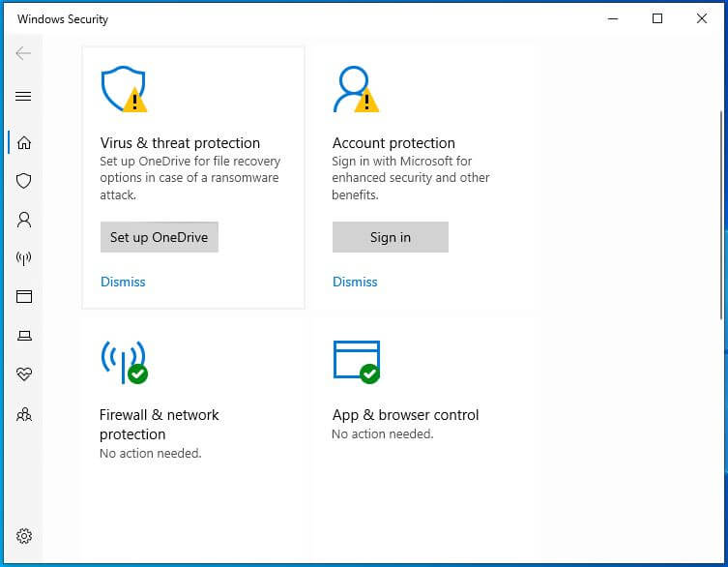Dismiss the Virus & threat protection warning
The width and height of the screenshot is (728, 567).
pyautogui.click(x=123, y=282)
